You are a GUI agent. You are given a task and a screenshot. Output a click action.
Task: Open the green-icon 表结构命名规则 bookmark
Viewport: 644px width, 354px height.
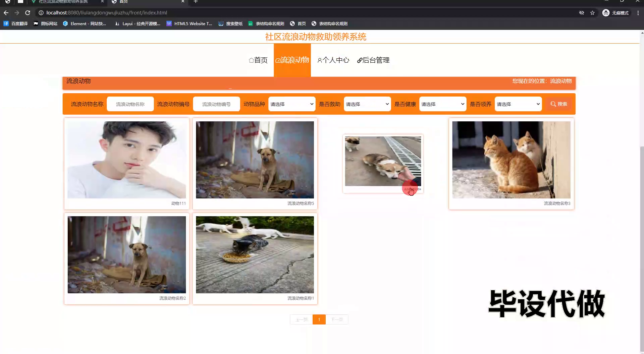(x=266, y=23)
